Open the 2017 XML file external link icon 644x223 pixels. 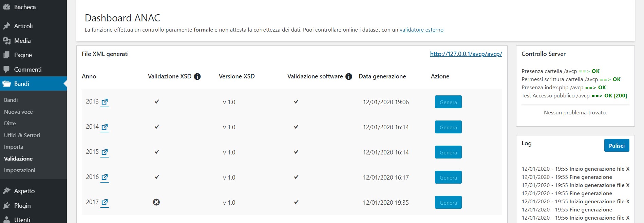coord(105,202)
